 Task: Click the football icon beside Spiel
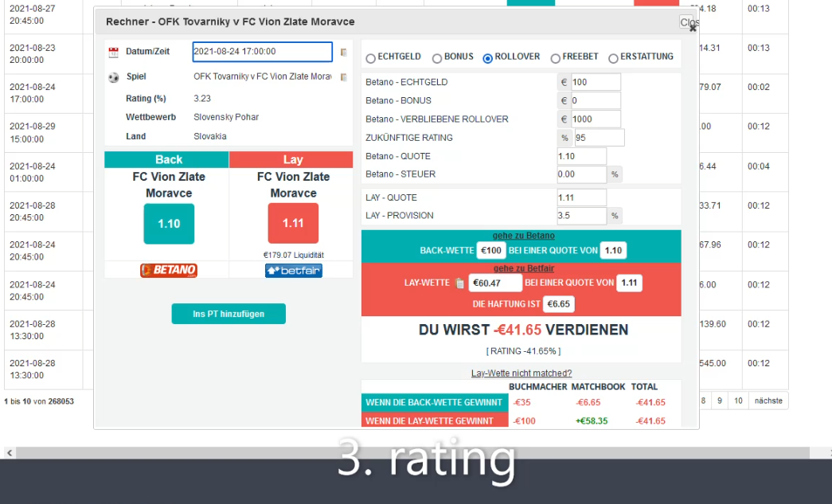point(114,77)
